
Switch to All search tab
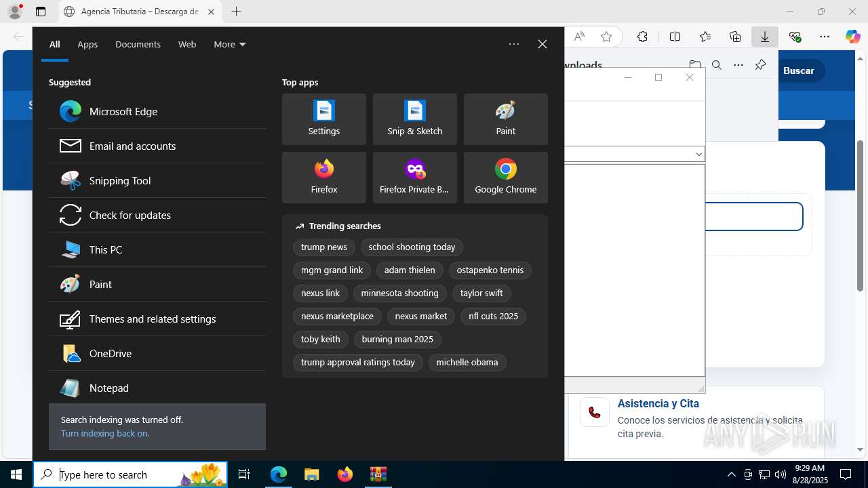(55, 44)
